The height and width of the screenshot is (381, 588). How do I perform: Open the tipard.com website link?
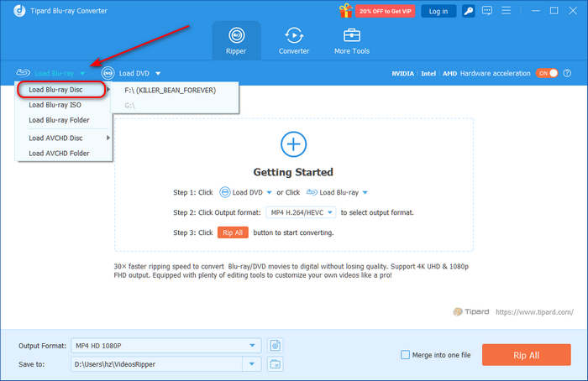(x=534, y=311)
